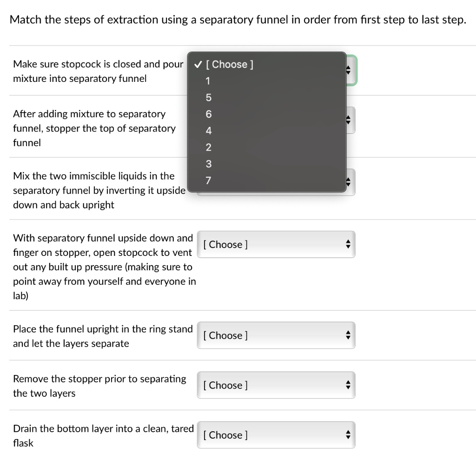Open dropdown for venting built up pressure step

pyautogui.click(x=276, y=244)
